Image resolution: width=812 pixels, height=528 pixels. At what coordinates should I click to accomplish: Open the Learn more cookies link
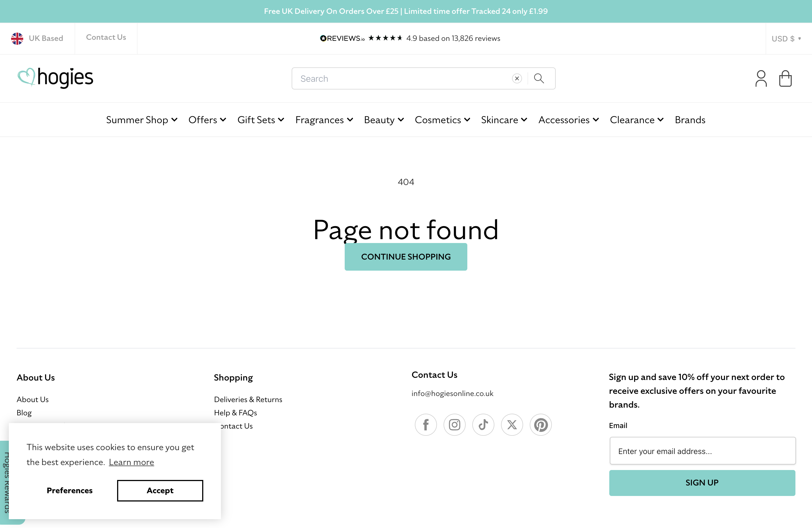131,462
